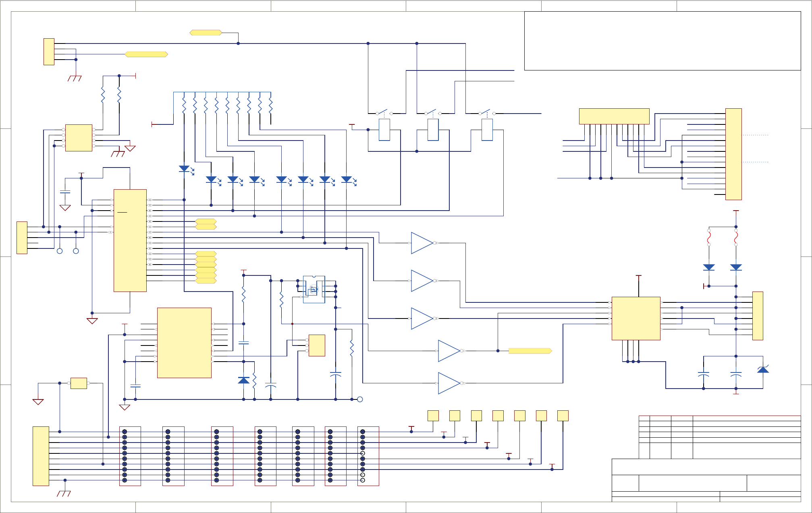Select the empty notes box at top right
This screenshot has width=812, height=513.
click(662, 41)
